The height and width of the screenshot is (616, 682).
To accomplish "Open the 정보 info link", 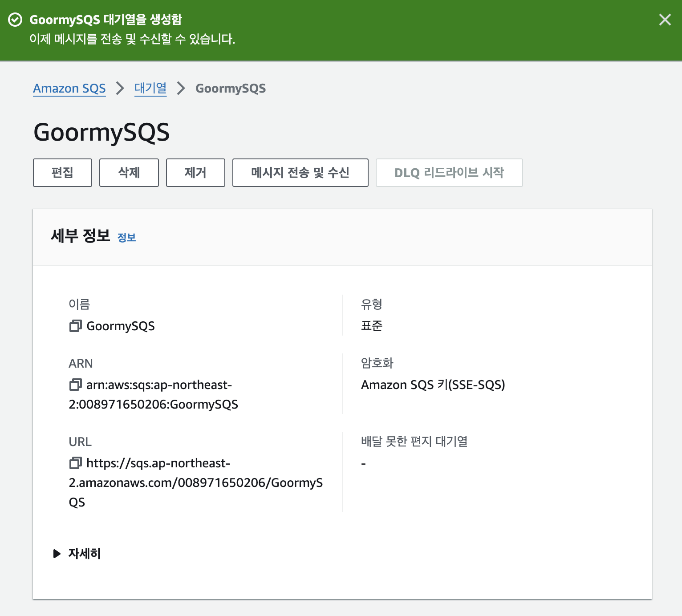I will [126, 237].
